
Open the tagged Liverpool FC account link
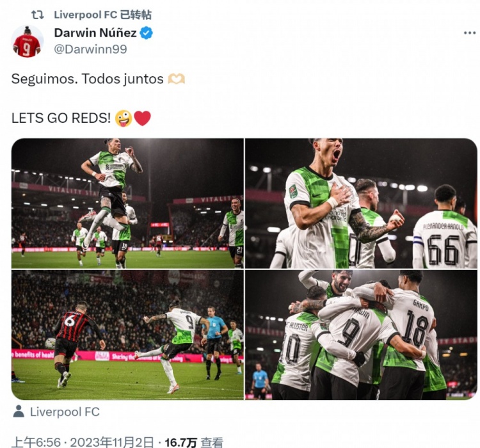65,412
